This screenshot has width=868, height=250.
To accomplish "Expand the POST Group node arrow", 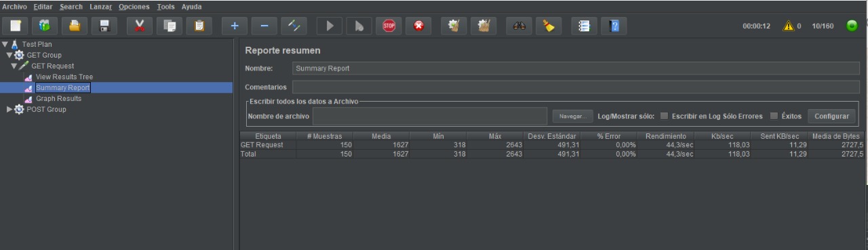I will click(9, 109).
